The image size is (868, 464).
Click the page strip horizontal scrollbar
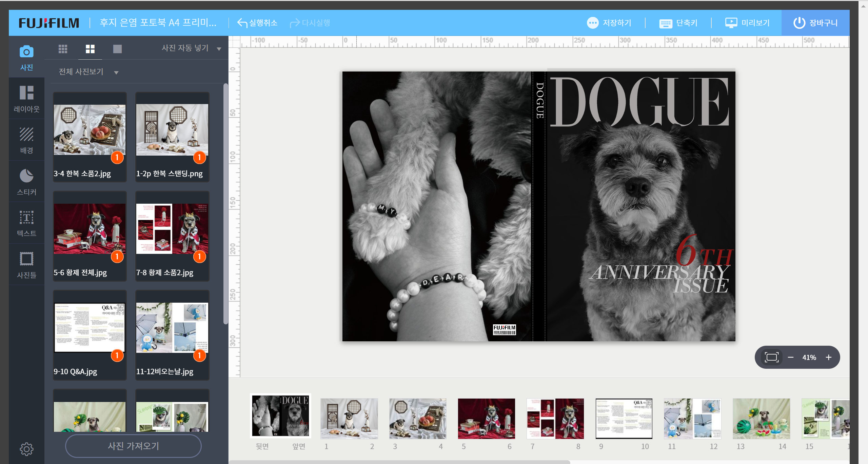click(x=400, y=462)
